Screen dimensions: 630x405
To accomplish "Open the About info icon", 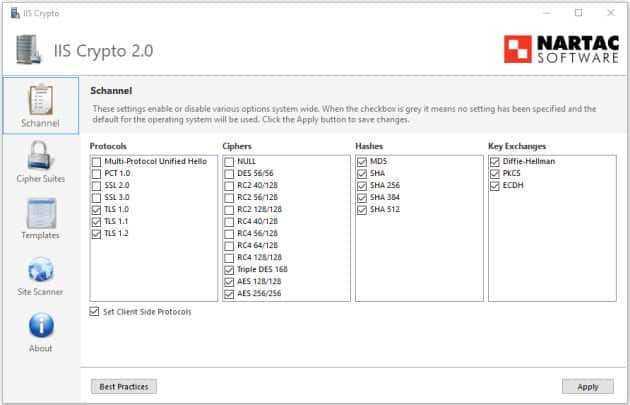I will pos(41,325).
